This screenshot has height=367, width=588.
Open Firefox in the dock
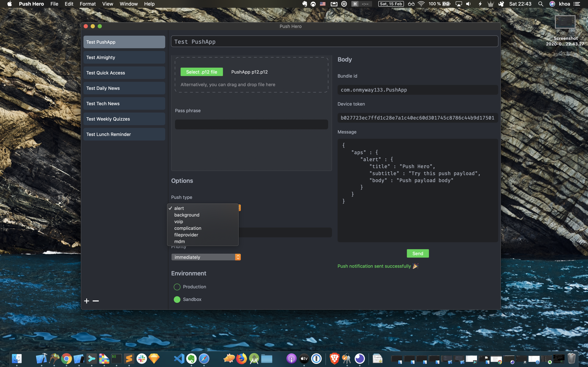tap(241, 358)
